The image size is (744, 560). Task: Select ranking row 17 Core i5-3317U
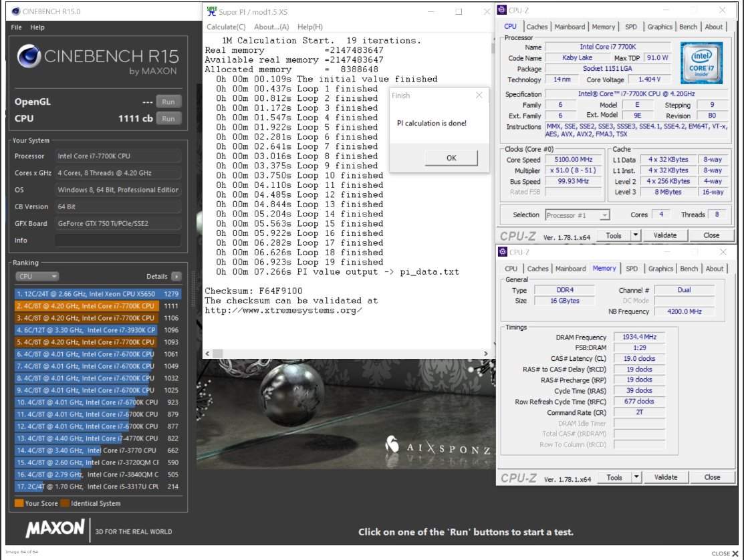point(98,486)
